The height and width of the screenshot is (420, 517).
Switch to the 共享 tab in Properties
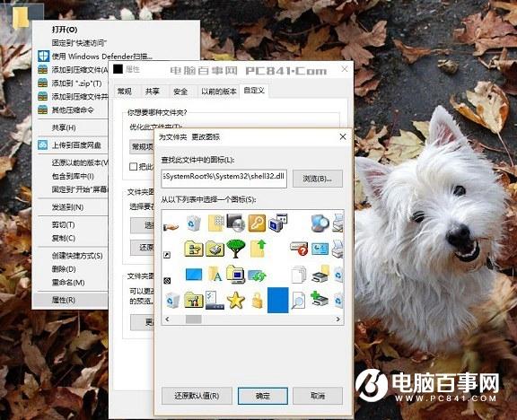coord(153,92)
